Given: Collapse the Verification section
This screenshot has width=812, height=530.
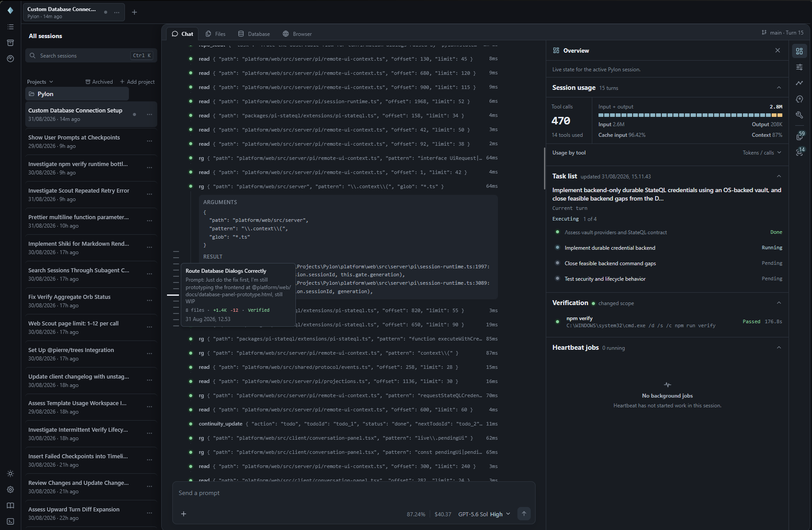Looking at the screenshot, I should click(779, 303).
